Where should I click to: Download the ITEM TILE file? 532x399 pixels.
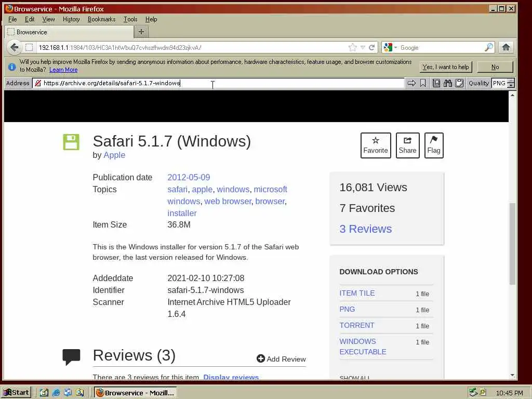(357, 293)
